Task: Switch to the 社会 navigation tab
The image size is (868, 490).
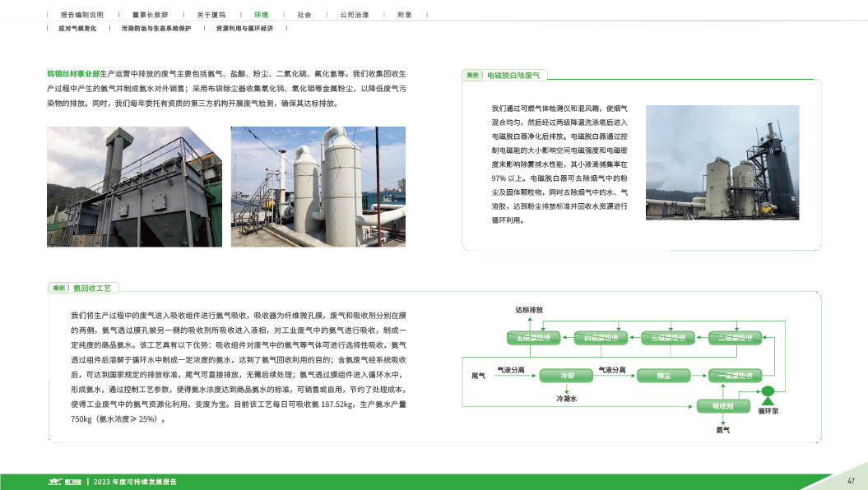Action: (304, 15)
